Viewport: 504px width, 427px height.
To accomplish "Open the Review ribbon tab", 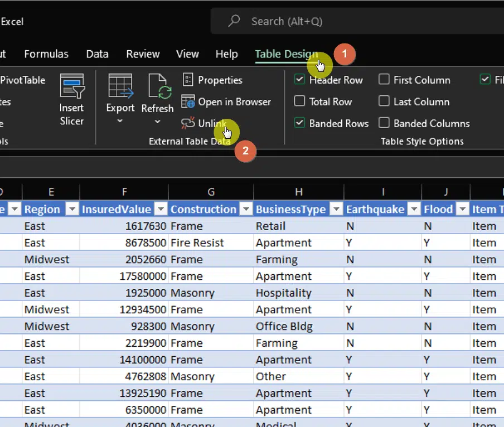I will tap(143, 54).
